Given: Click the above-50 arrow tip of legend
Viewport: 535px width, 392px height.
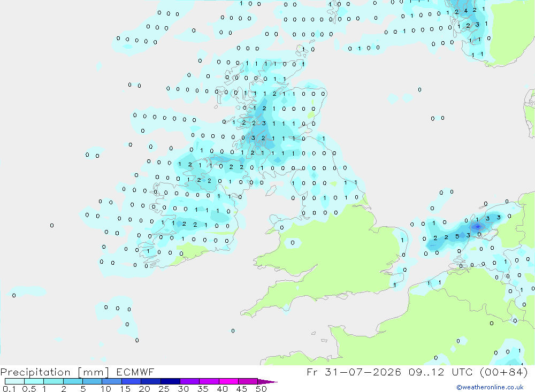Looking at the screenshot, I should click(x=267, y=382).
